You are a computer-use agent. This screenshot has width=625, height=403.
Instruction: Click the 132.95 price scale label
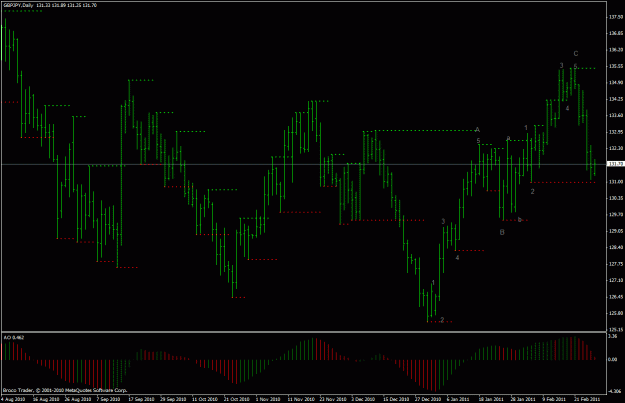pos(615,132)
